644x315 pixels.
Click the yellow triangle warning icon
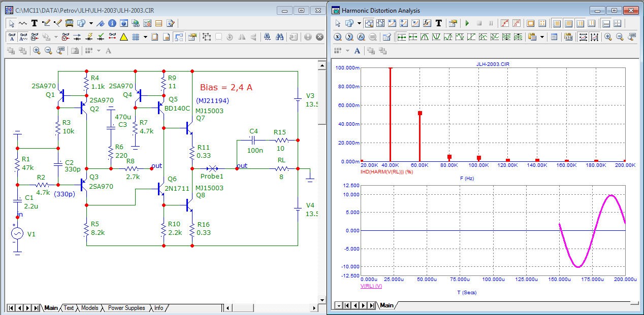[x=123, y=37]
